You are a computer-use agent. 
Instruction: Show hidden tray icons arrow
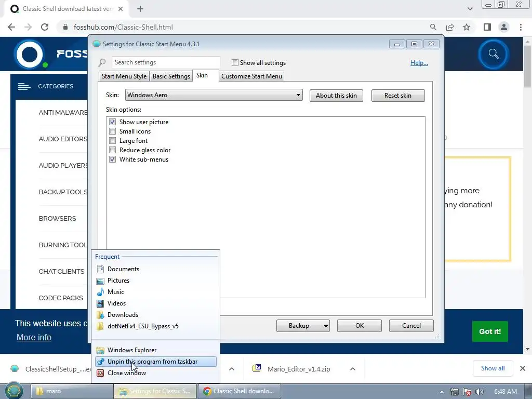(442, 392)
